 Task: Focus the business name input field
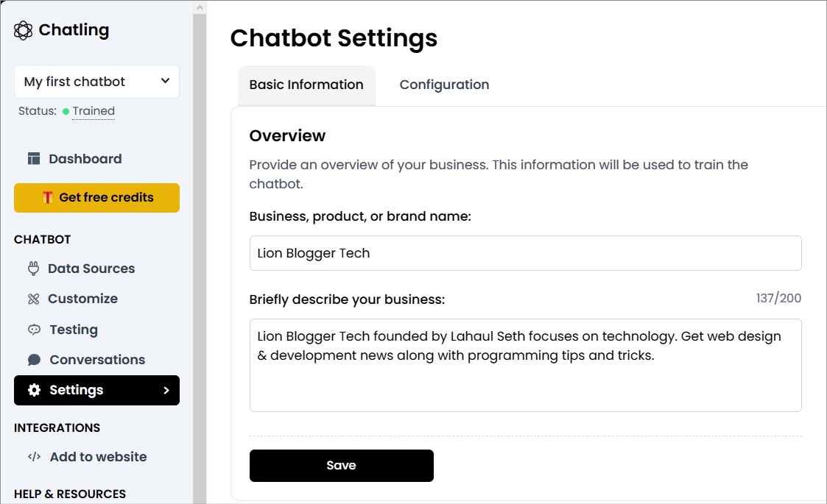[x=525, y=253]
